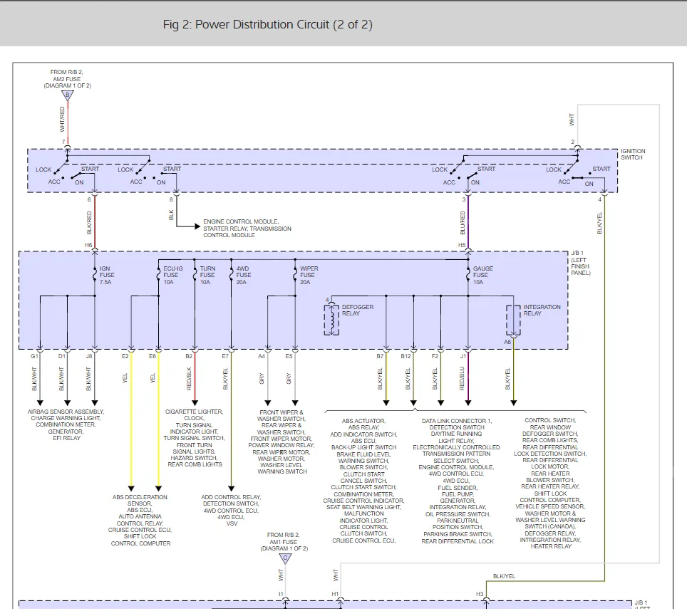
Task: Click the 'FROM R/B 2, AM2 FUSE' text
Action: click(66, 75)
